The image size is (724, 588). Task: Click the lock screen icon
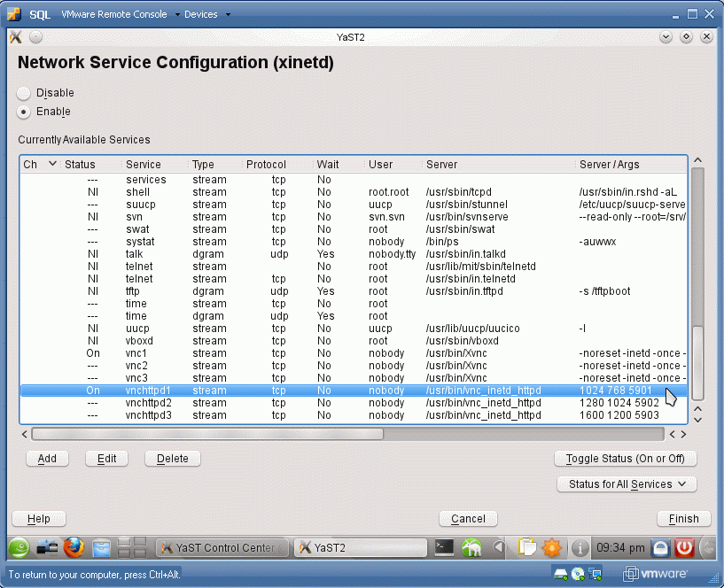[660, 548]
